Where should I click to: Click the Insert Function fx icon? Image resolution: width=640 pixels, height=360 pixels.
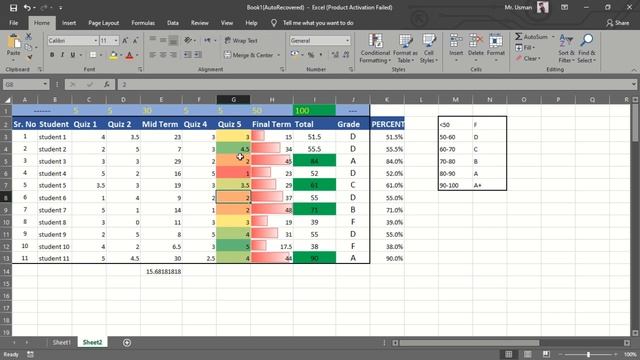click(107, 84)
